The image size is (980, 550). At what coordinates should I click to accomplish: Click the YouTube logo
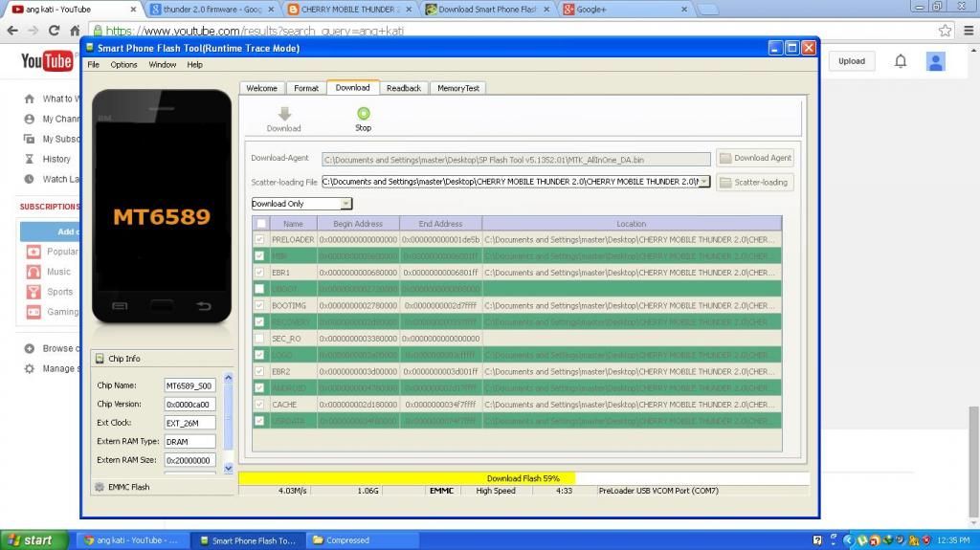[47, 61]
